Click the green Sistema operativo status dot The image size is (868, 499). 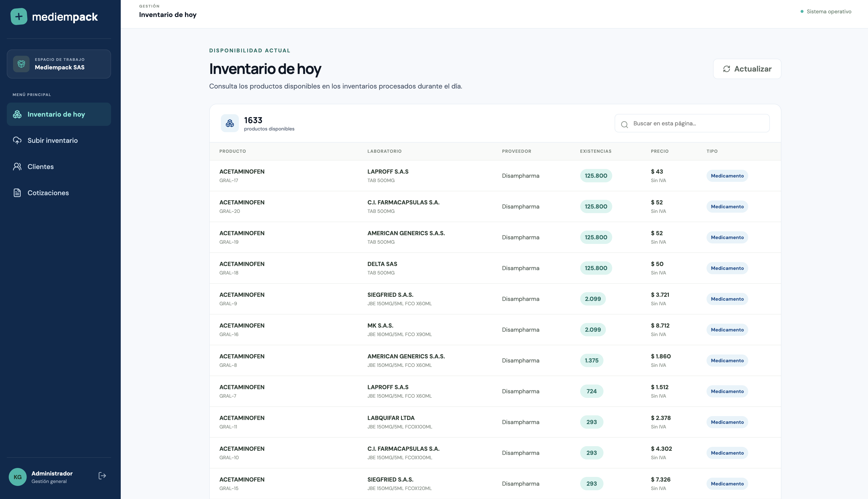tap(802, 11)
